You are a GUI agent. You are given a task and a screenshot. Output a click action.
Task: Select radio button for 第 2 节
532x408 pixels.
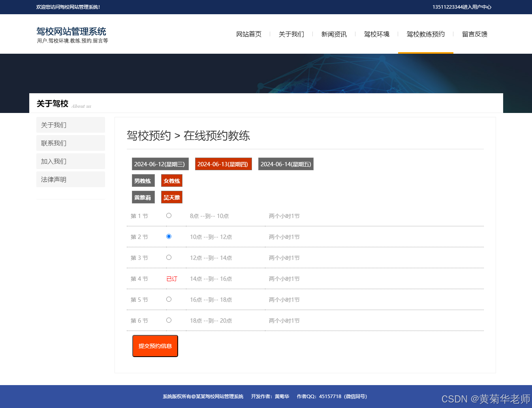pyautogui.click(x=169, y=237)
